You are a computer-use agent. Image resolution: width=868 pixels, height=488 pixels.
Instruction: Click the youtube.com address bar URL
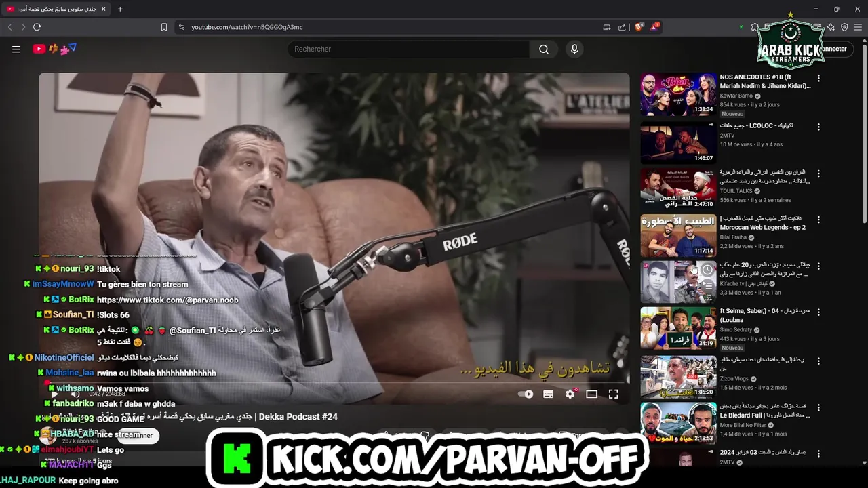tap(247, 27)
